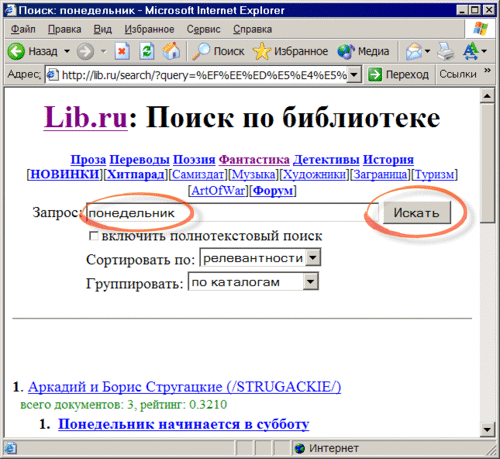Image resolution: width=500 pixels, height=459 pixels.
Task: Open the Избранное favorites star toolbar button
Action: pyautogui.click(x=290, y=51)
